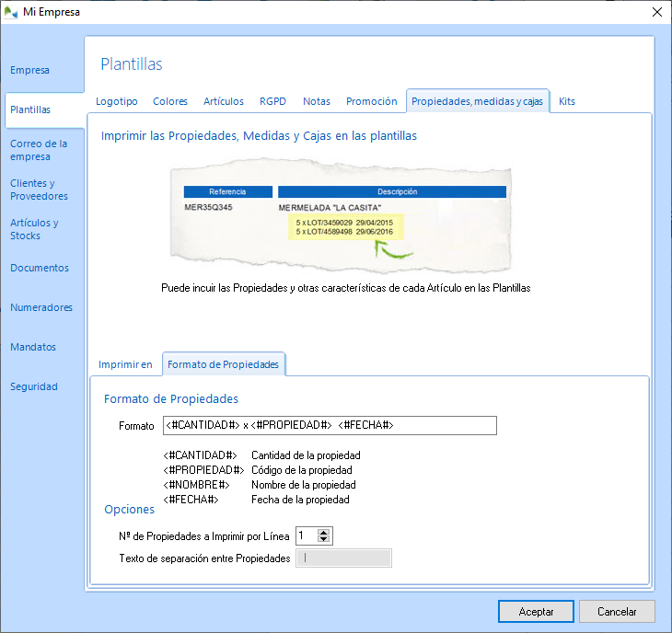Click the 'Puede incuir las Propiedades' caption

coord(346,288)
